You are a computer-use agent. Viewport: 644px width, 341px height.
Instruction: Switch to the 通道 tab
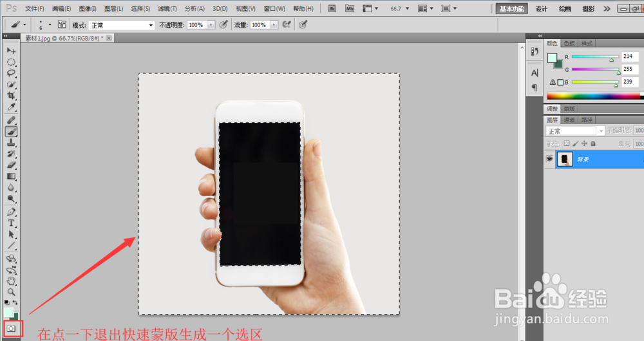(569, 120)
